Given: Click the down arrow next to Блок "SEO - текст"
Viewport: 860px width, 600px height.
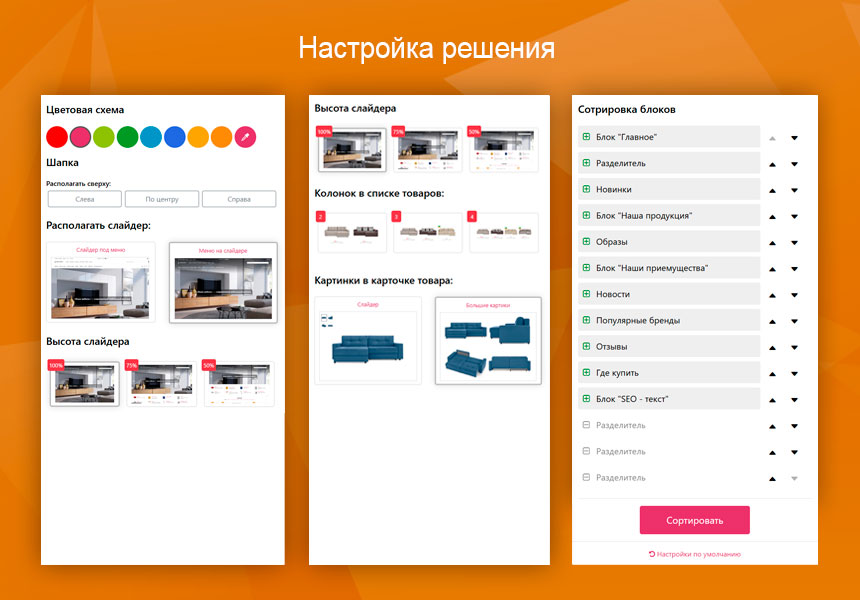Looking at the screenshot, I should tap(793, 397).
